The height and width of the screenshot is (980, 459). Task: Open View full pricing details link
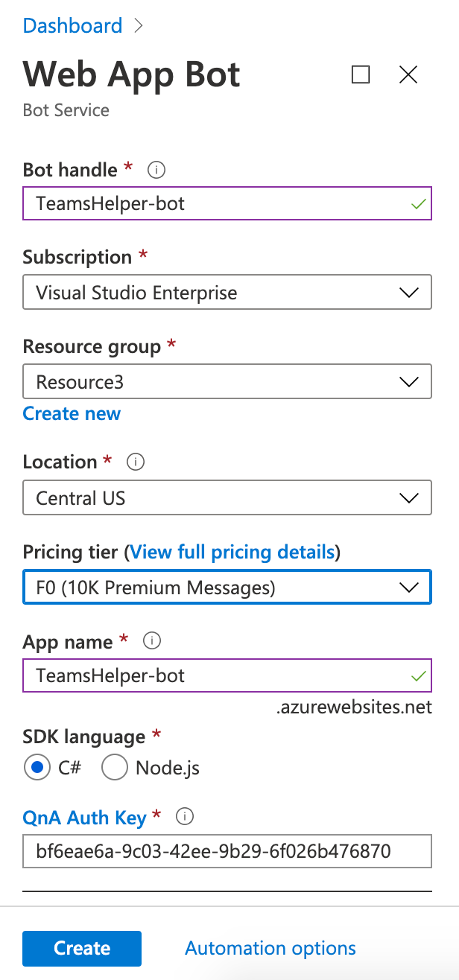point(232,553)
